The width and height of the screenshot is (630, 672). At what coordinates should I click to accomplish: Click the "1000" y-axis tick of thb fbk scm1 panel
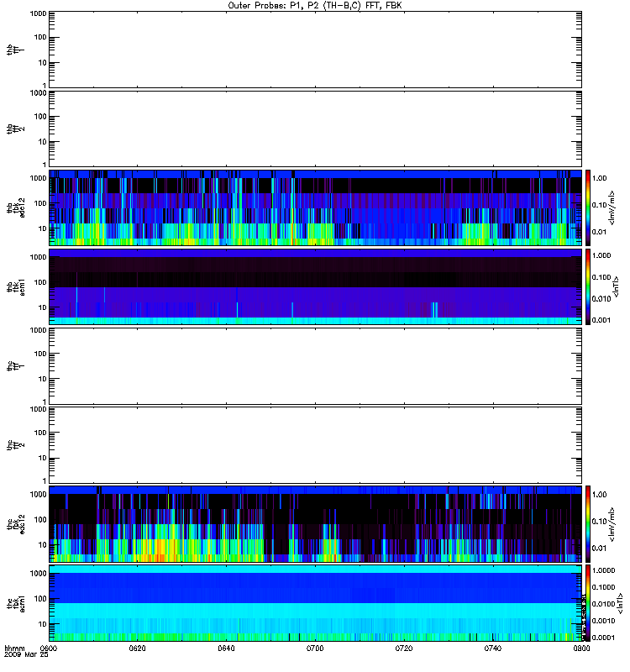coord(38,257)
